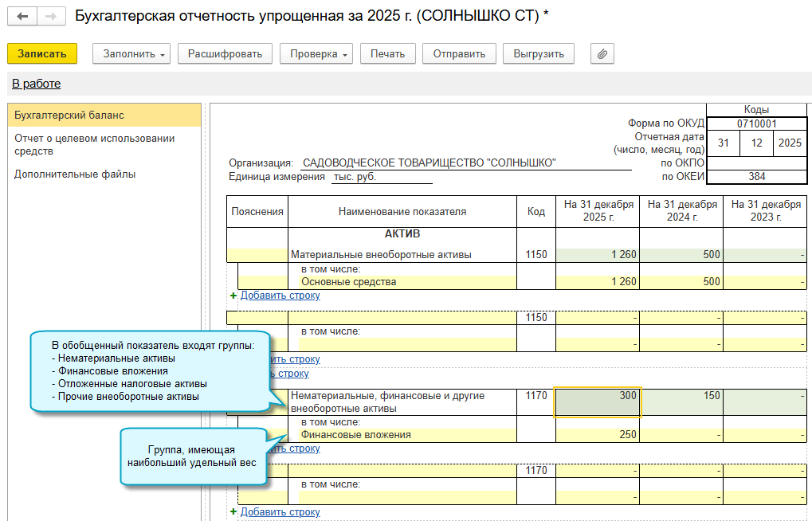812x521 pixels.
Task: Select the 300 value cell for code 1170
Action: [598, 402]
